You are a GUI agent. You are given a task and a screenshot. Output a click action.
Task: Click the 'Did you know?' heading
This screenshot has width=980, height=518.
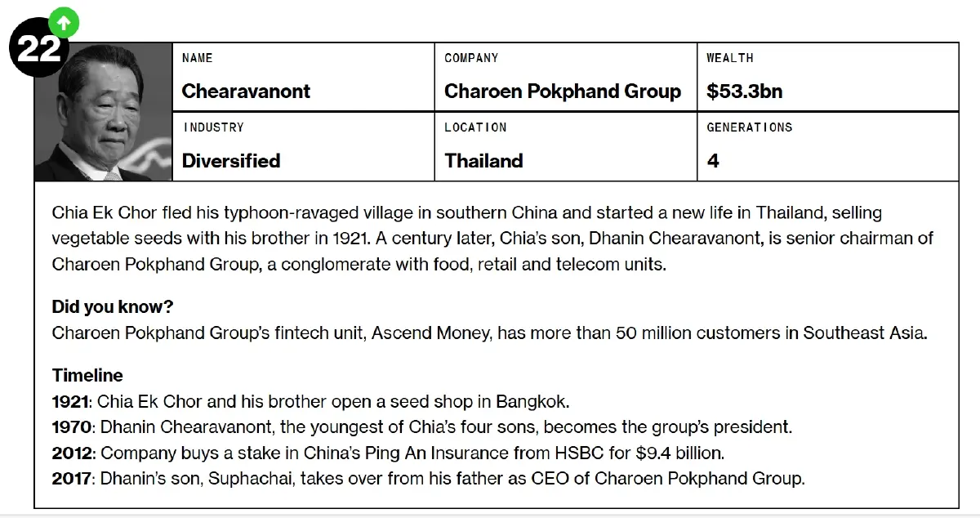tap(113, 307)
